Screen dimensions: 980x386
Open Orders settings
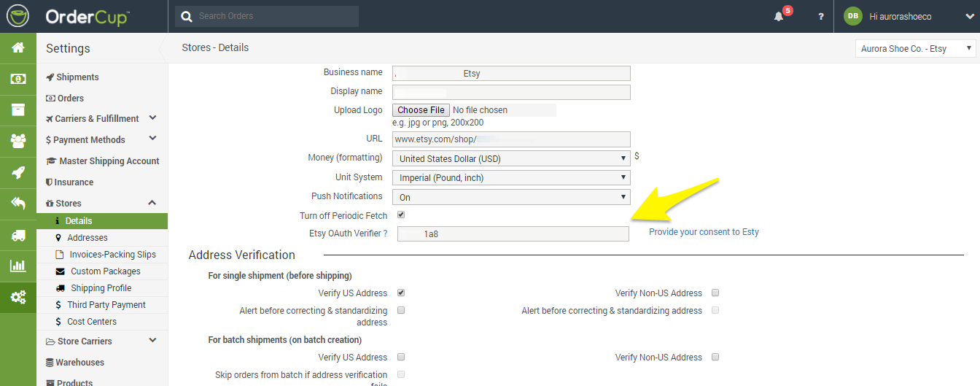click(x=65, y=98)
